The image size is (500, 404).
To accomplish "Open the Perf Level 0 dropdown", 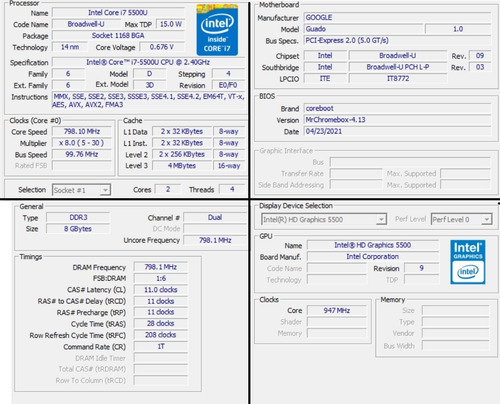I will click(x=461, y=219).
